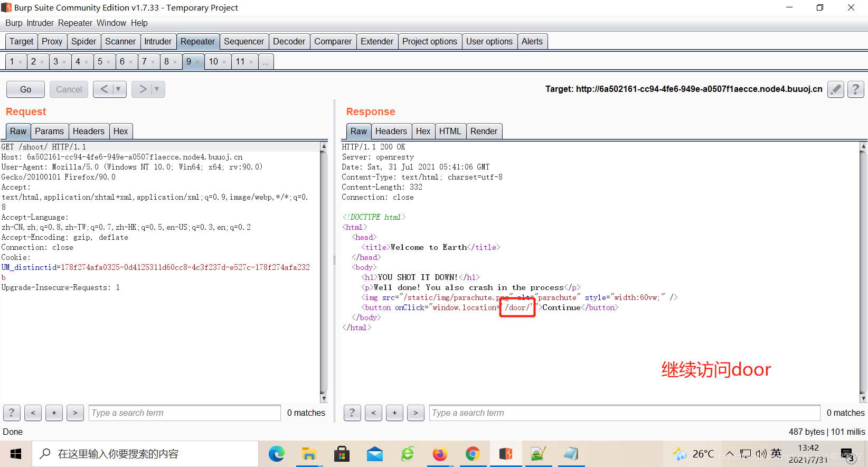Switch to the Sequencer tab
The width and height of the screenshot is (868, 467).
click(x=243, y=41)
